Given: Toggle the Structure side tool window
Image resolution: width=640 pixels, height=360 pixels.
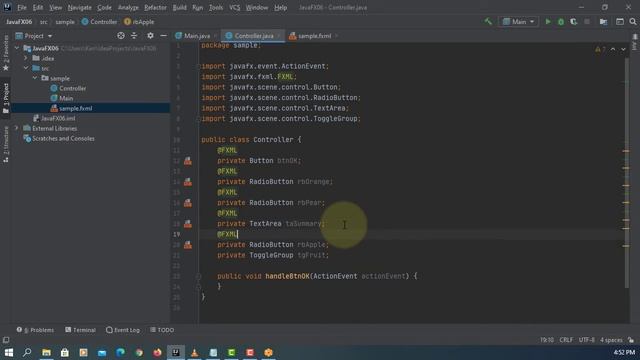Looking at the screenshot, I should pos(6,144).
